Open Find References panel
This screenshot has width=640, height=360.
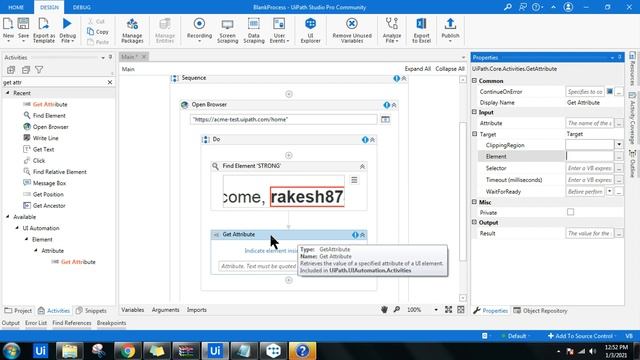pyautogui.click(x=72, y=323)
